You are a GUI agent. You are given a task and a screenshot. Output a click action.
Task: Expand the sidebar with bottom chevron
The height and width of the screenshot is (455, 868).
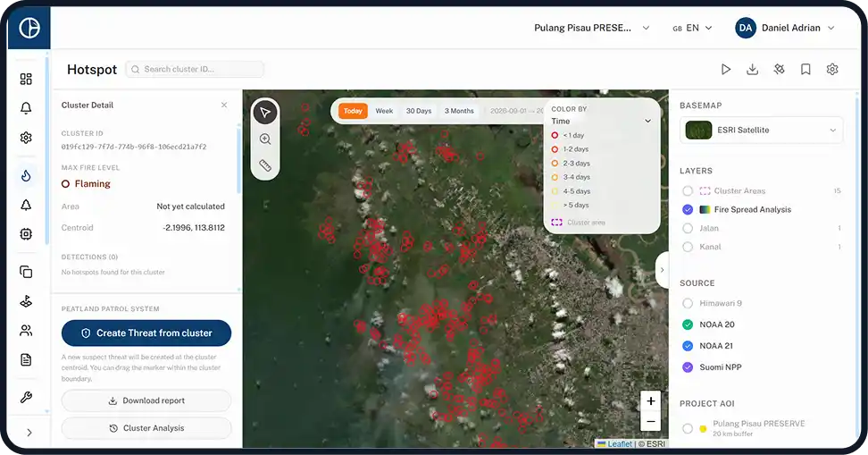tap(29, 433)
